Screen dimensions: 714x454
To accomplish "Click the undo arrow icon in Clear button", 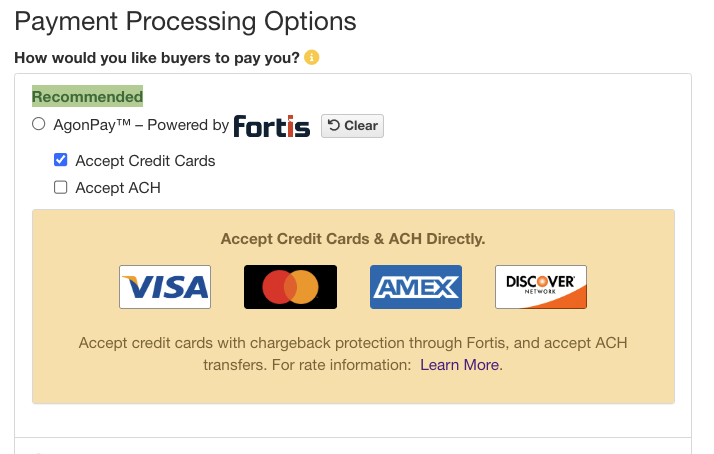I will point(334,125).
